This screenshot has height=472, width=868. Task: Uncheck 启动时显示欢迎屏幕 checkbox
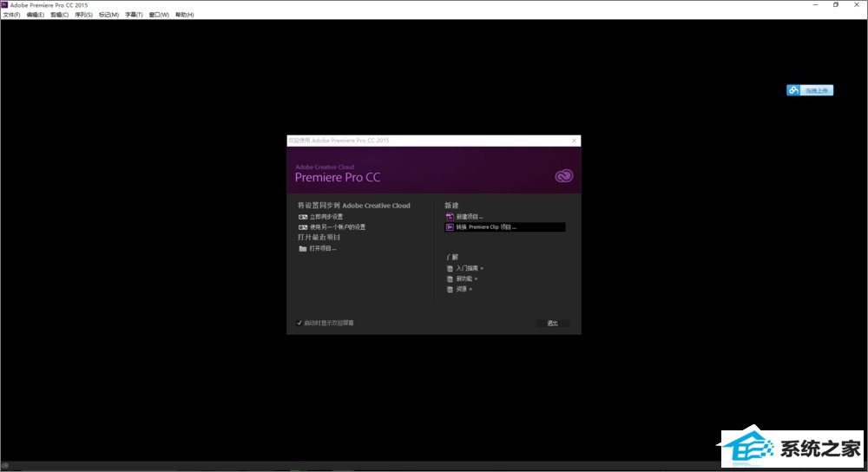[x=299, y=323]
